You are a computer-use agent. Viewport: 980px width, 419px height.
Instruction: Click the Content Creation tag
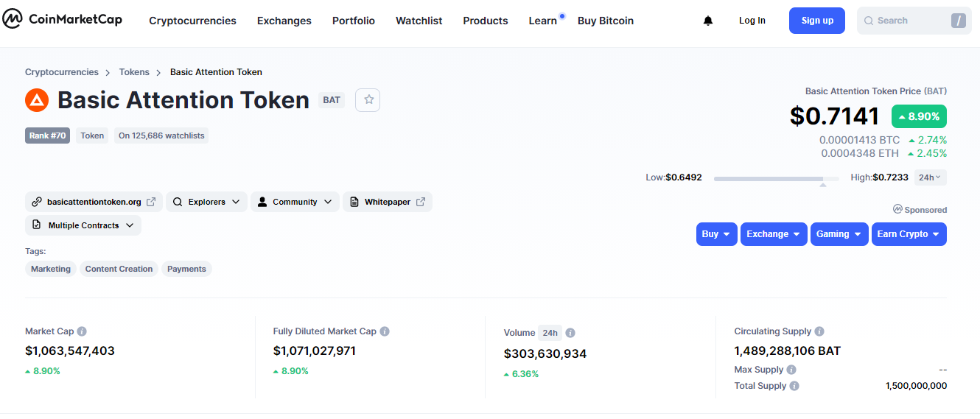click(119, 269)
